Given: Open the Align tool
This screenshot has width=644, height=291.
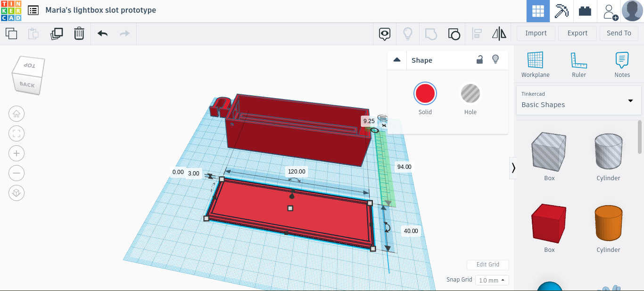Looking at the screenshot, I should [x=477, y=33].
